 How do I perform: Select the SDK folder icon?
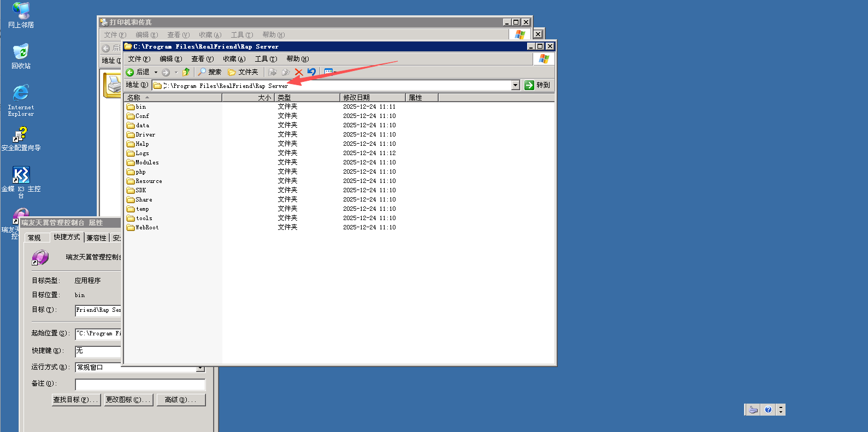click(131, 191)
